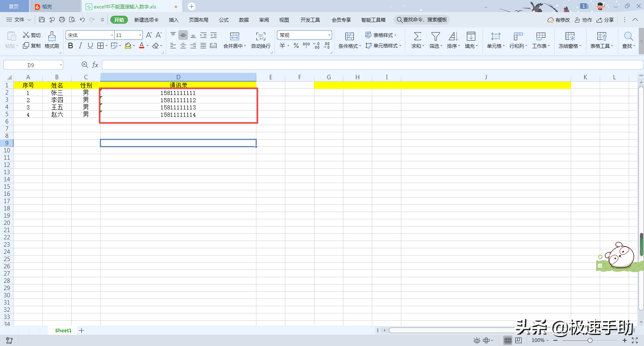The image size is (644, 346).
Task: Click the Find (查找) magnifier icon
Action: (x=628, y=36)
